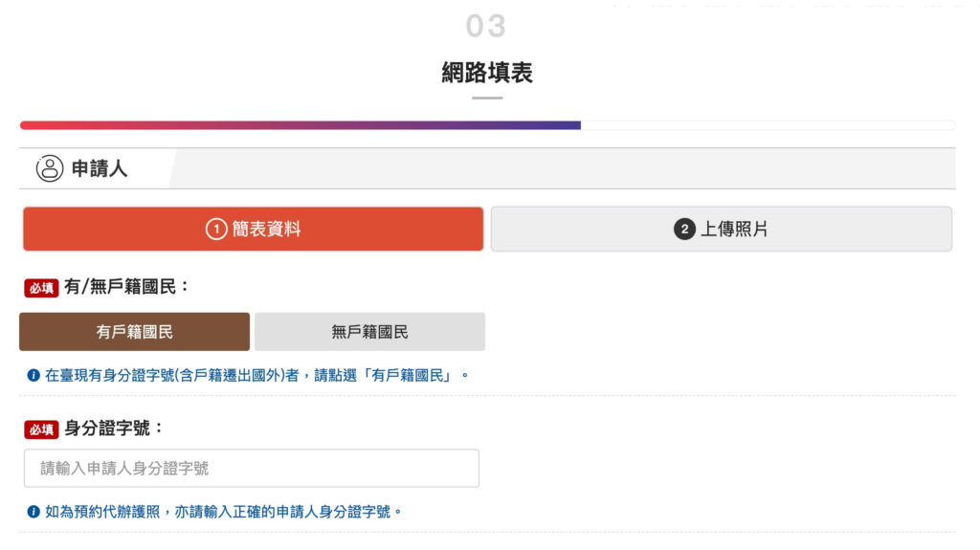This screenshot has height=550, width=980.
Task: Choose the 無戶籍國民 option
Action: click(369, 332)
